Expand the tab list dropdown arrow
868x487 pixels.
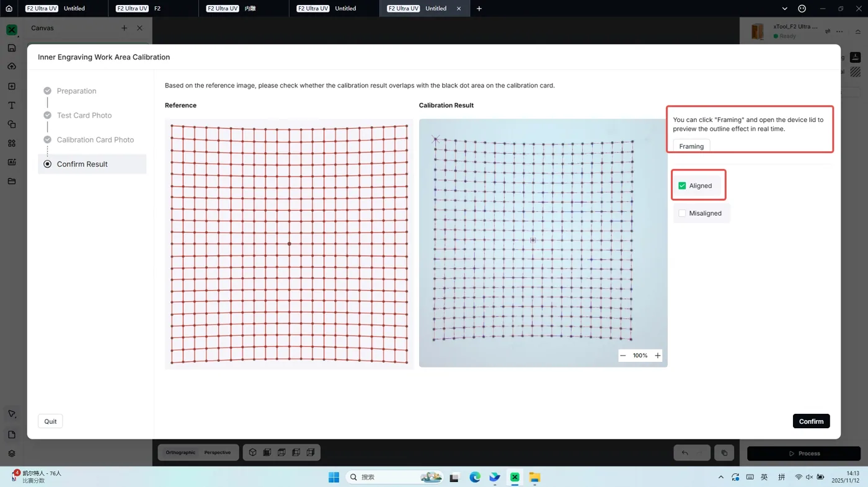pyautogui.click(x=784, y=9)
